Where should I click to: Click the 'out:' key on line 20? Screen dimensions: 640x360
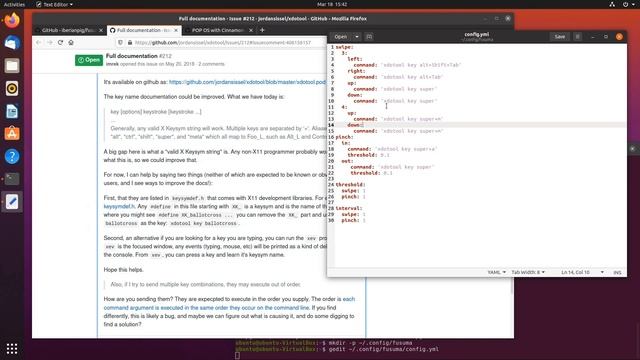(x=347, y=161)
